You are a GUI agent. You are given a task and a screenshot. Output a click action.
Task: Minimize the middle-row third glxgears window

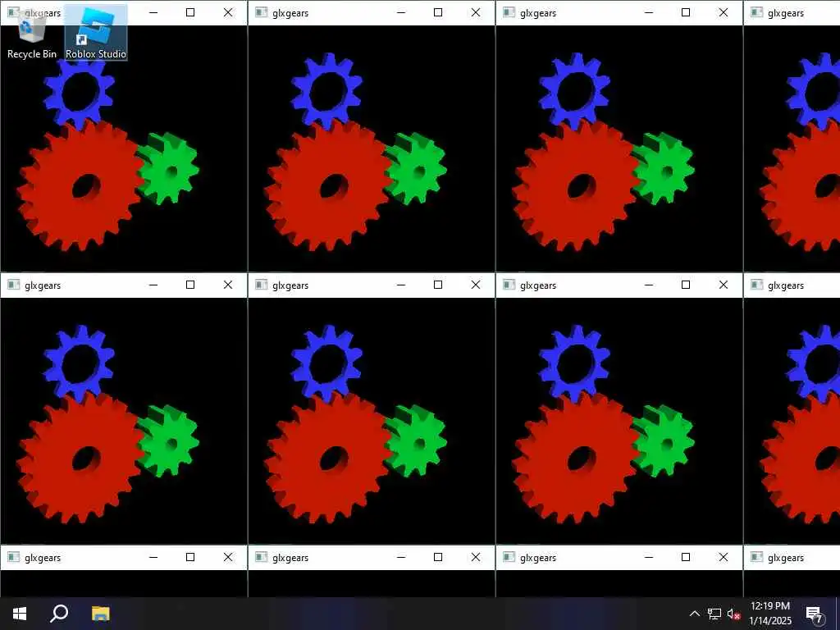[x=649, y=285]
